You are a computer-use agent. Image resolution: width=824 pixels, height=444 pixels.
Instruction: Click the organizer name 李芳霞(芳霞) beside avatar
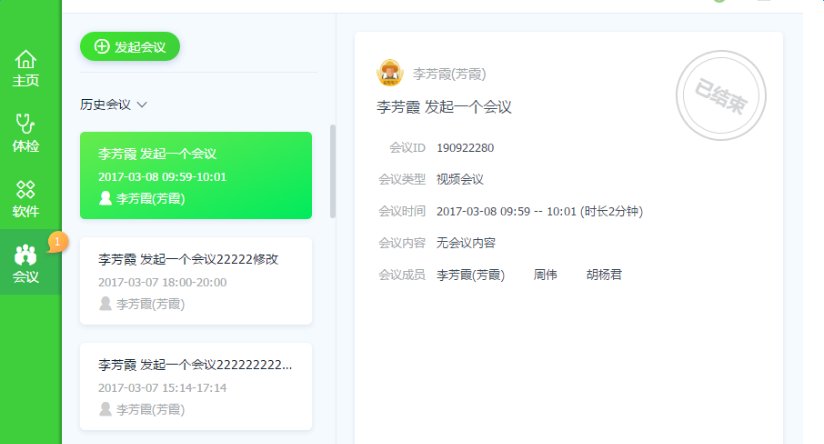click(x=449, y=74)
